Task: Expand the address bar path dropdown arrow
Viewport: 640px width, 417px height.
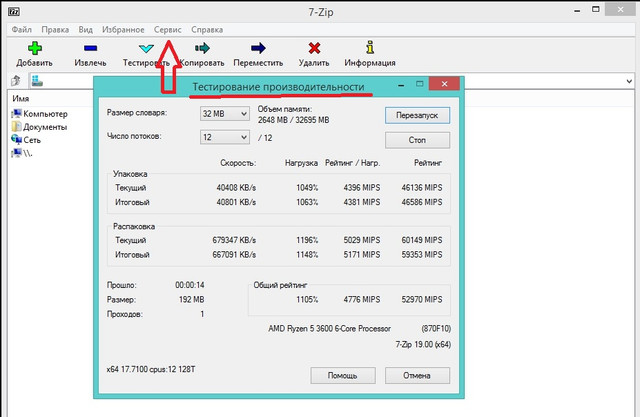Action: click(x=629, y=81)
